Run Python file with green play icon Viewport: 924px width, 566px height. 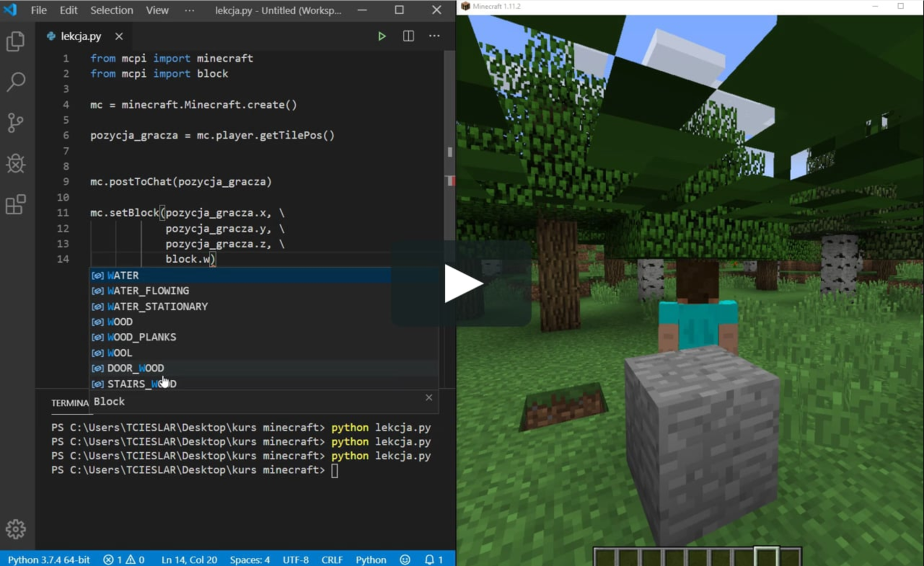tap(382, 36)
